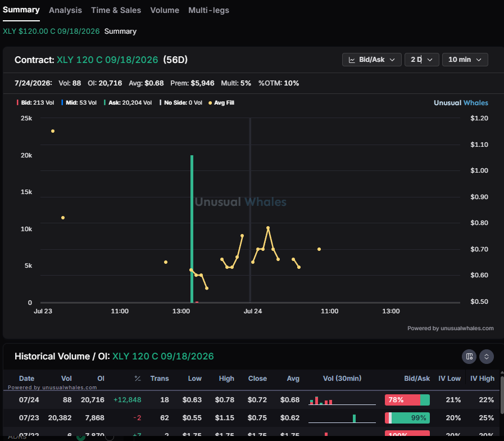The height and width of the screenshot is (441, 504).
Task: Click the 78% bid/ask bar for 07/24
Action: click(x=407, y=400)
